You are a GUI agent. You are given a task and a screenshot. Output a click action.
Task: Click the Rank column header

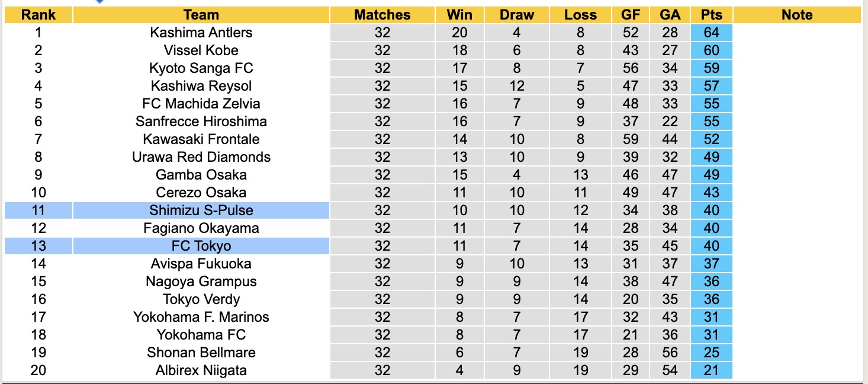coord(38,15)
